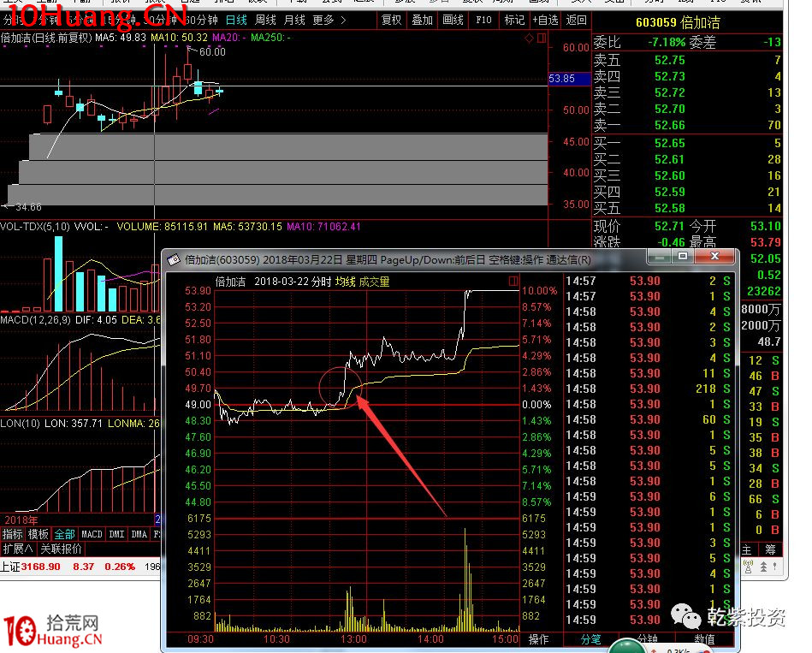The image size is (812, 653).
Task: Open the 画线 drawing tools
Action: coord(453,21)
